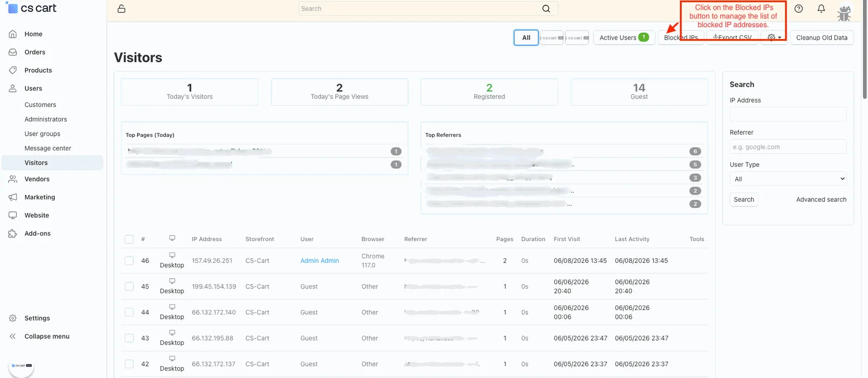Open the Advanced search link
The height and width of the screenshot is (378, 868).
click(821, 199)
